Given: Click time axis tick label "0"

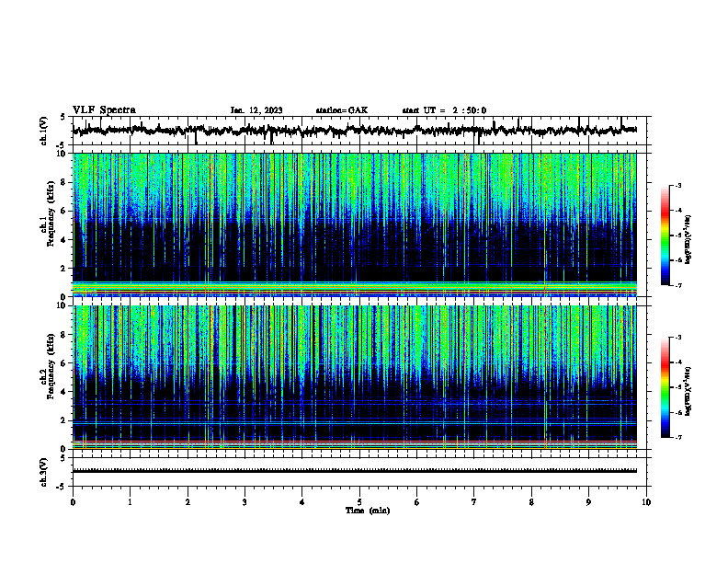Looking at the screenshot, I should pos(73,502).
